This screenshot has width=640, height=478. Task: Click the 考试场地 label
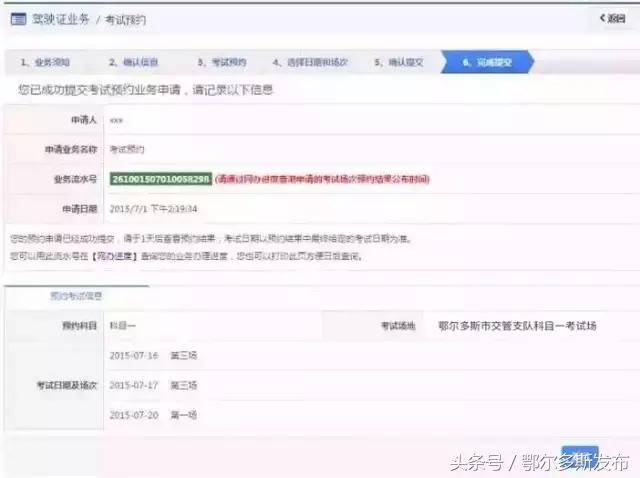point(398,326)
